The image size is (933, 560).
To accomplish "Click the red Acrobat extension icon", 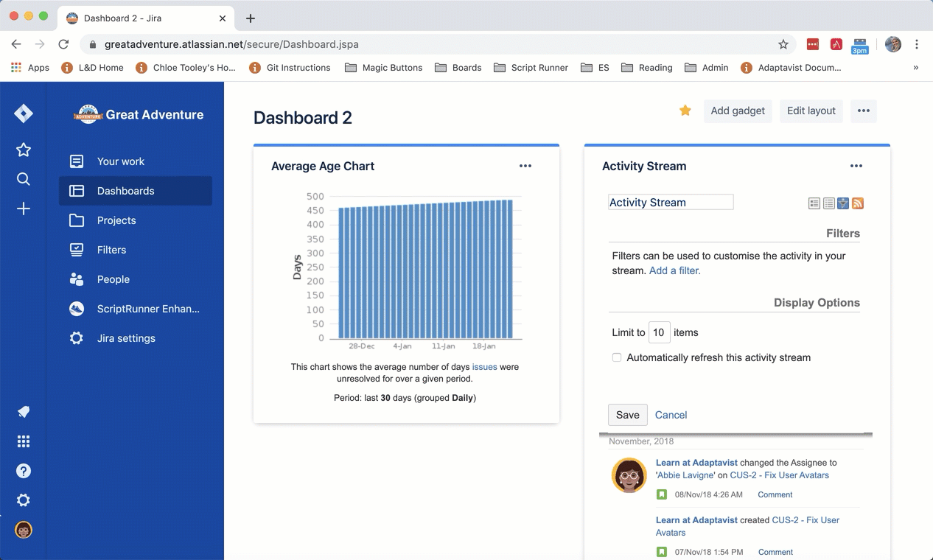I will tap(836, 44).
